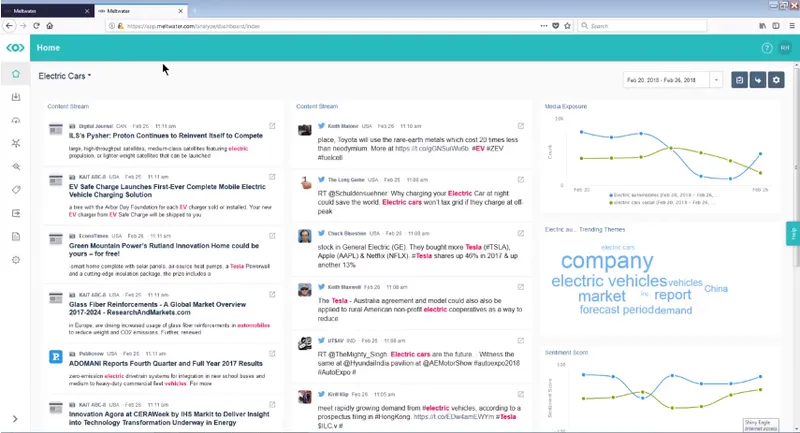Bookmark the page with star icon
800x433 pixels.
point(567,26)
